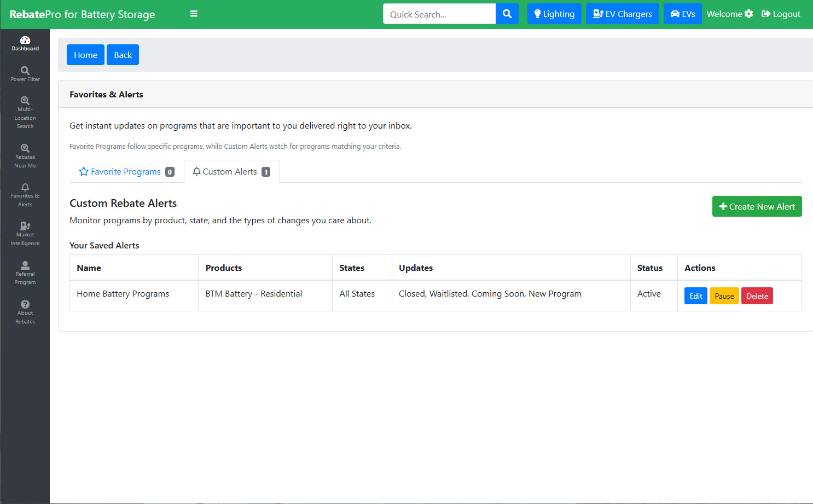Delete the Home Battery Programs alert
Image resolution: width=813 pixels, height=504 pixels.
tap(757, 296)
